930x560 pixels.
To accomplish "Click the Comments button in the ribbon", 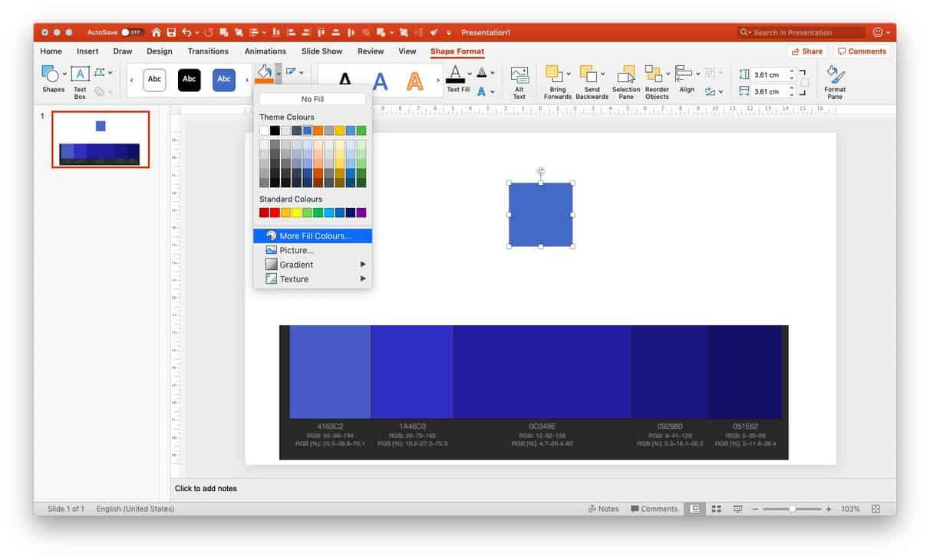I will point(862,51).
